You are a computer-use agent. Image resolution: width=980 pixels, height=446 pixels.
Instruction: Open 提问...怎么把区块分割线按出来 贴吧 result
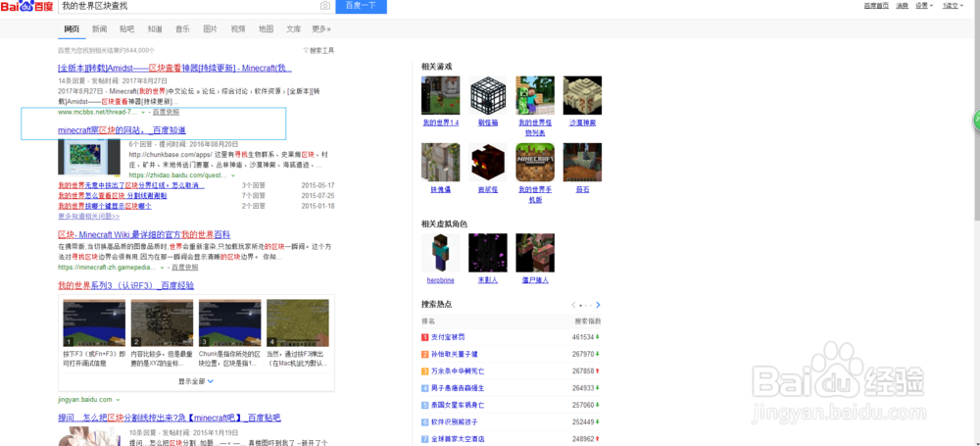pos(170,418)
